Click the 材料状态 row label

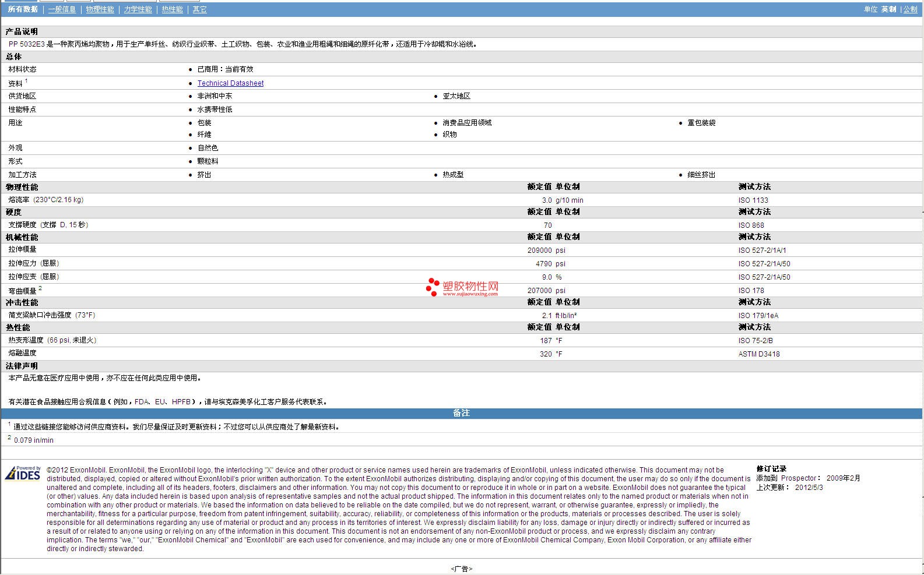(x=22, y=69)
